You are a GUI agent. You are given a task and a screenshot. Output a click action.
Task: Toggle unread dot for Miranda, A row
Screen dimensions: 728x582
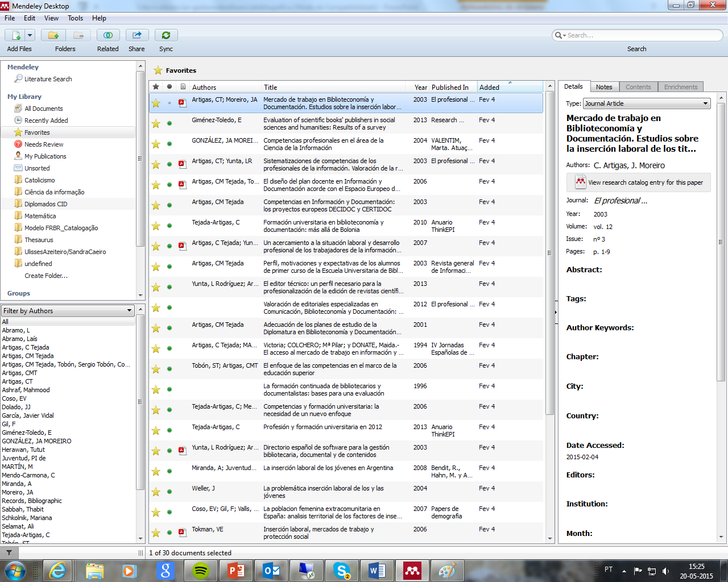point(169,471)
